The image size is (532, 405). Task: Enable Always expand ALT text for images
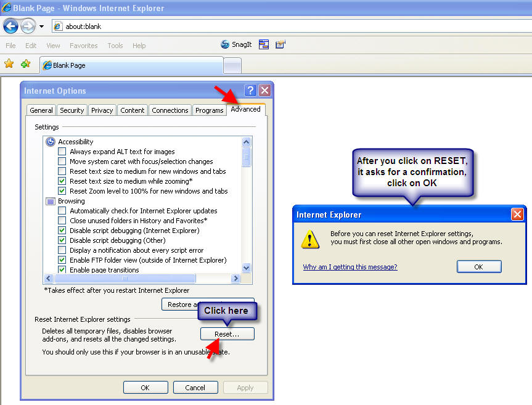(62, 151)
